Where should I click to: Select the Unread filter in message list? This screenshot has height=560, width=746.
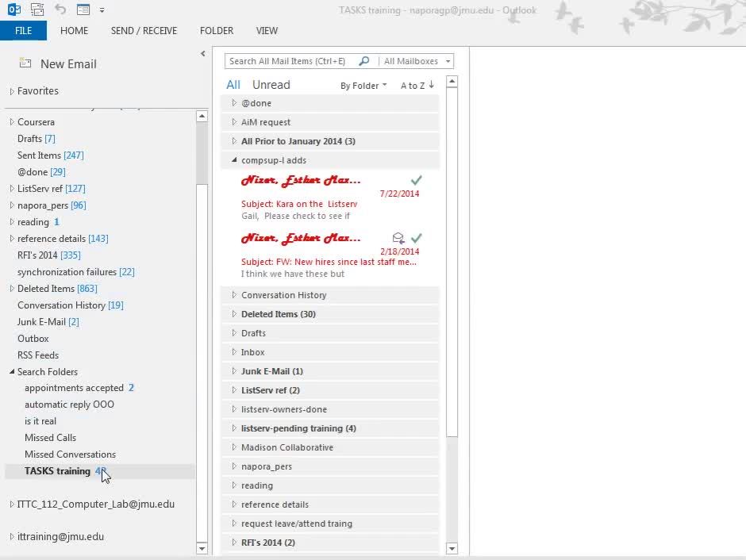click(x=271, y=85)
